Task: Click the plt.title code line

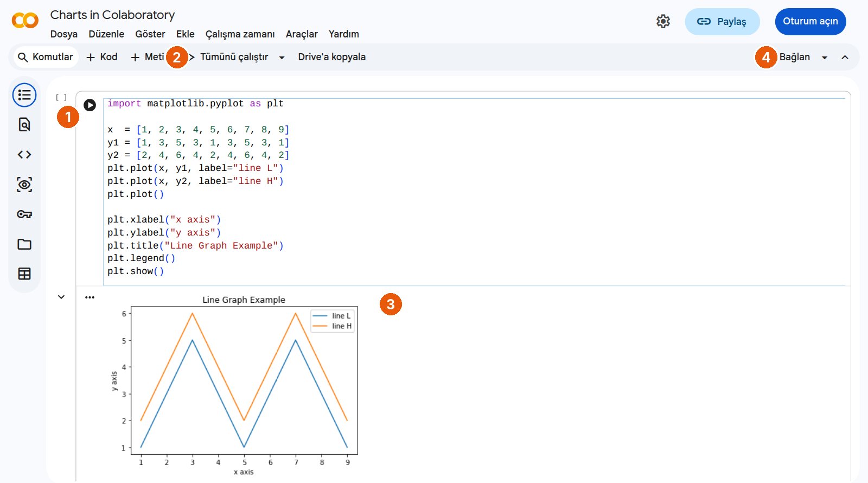Action: pyautogui.click(x=195, y=246)
